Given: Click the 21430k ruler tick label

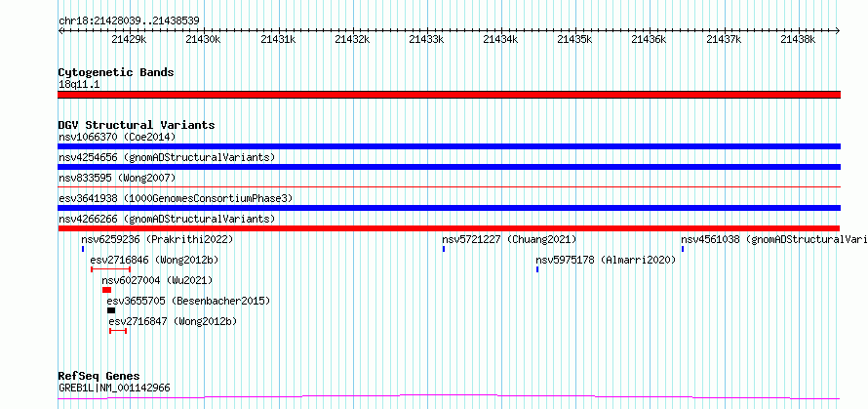Looking at the screenshot, I should [203, 39].
